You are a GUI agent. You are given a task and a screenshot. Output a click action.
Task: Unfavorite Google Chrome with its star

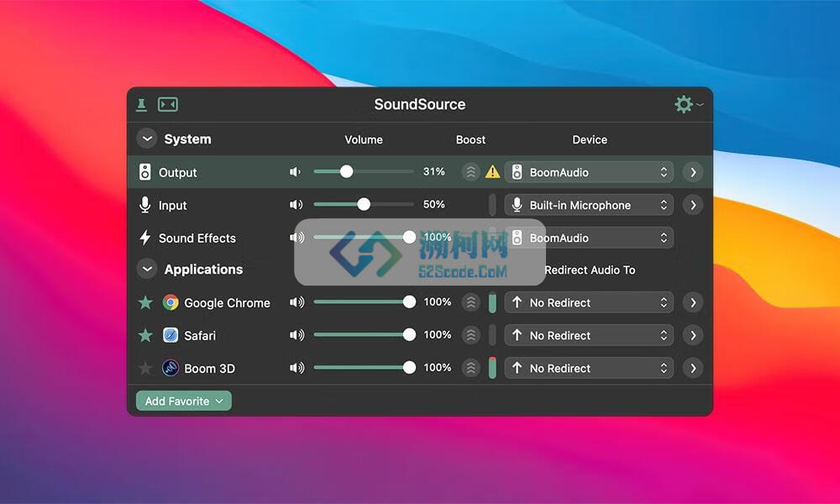(x=145, y=302)
